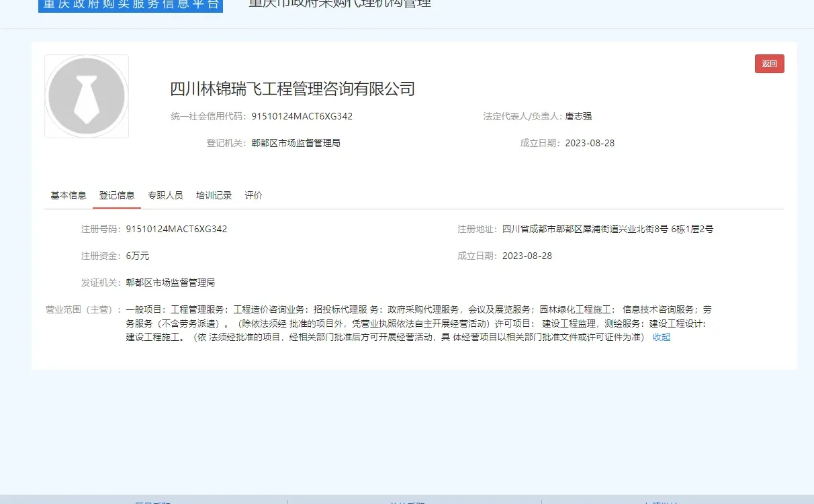Screen dimensions: 814x504
Task: Stay on the 登记信息 tab
Action: click(116, 195)
